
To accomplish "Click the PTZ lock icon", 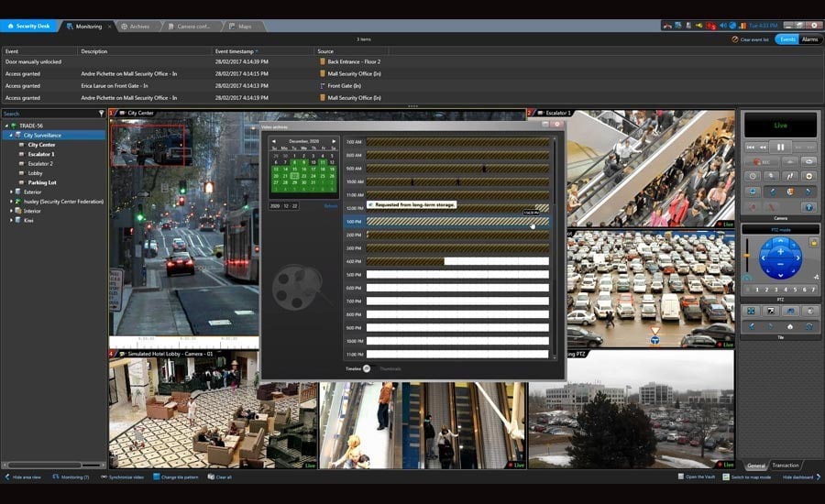I will pyautogui.click(x=813, y=242).
